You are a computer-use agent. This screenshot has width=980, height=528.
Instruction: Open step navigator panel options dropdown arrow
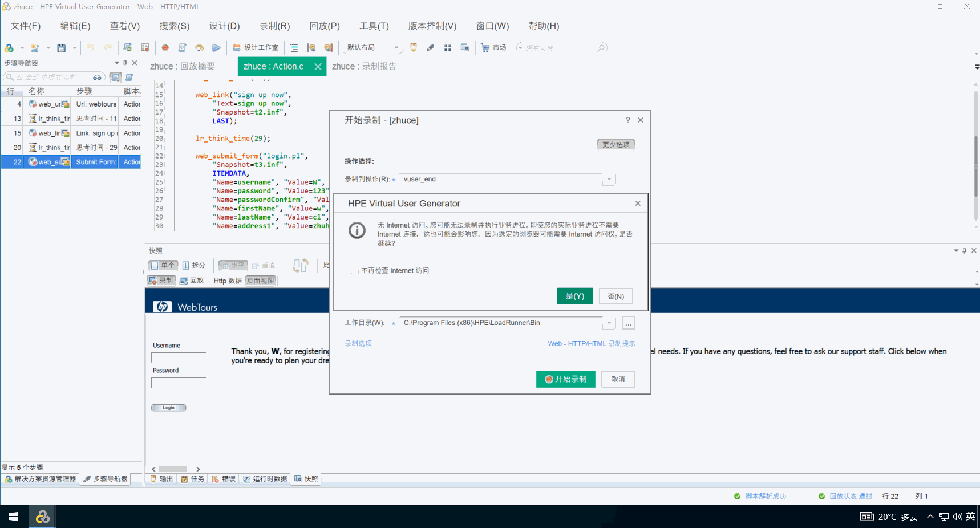coord(117,63)
